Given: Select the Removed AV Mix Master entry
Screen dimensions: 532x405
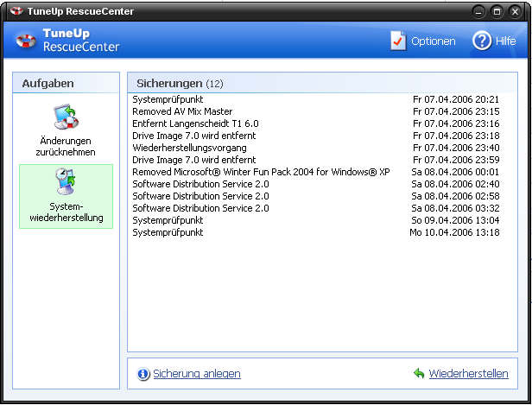Looking at the screenshot, I should coord(315,111).
